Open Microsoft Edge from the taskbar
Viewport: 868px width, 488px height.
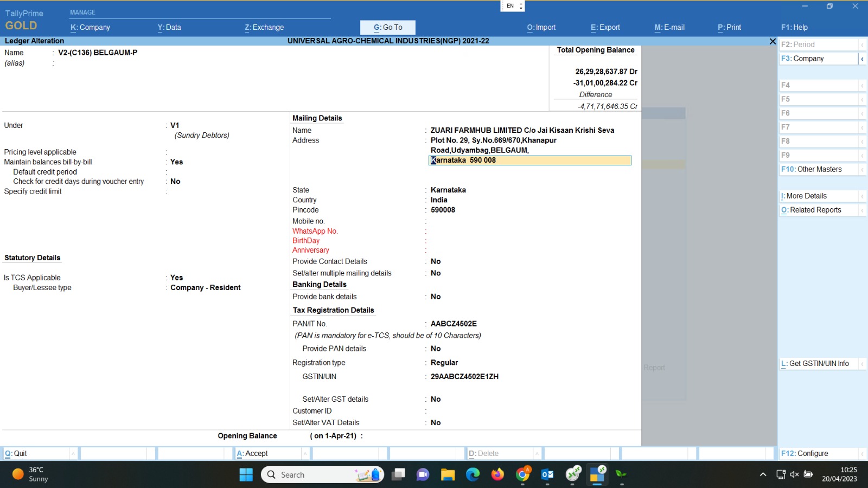[x=473, y=475]
